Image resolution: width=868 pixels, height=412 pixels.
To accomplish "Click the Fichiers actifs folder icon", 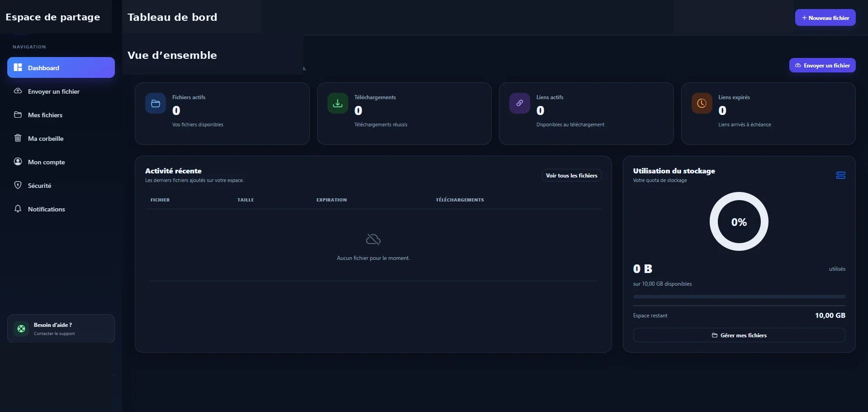I will (x=156, y=103).
